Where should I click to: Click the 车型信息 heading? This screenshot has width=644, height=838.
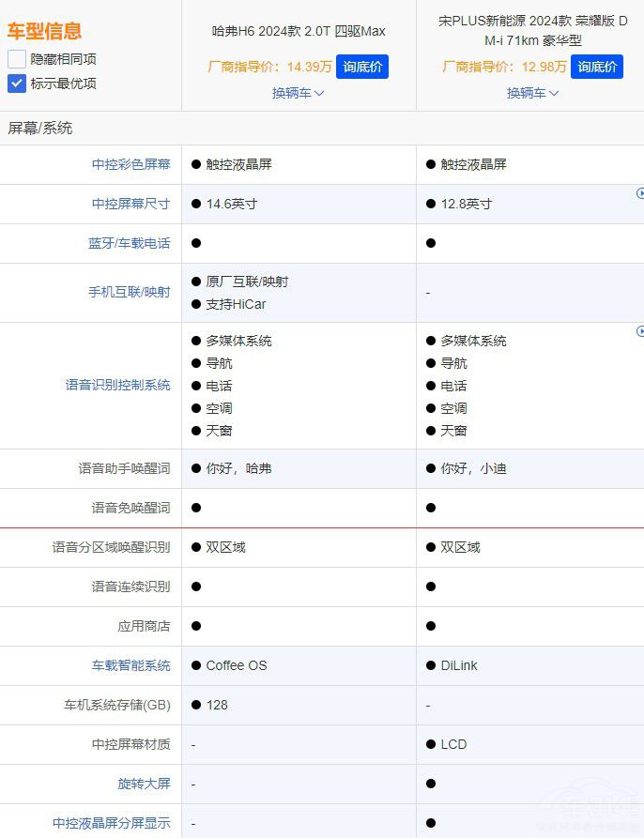(x=45, y=32)
